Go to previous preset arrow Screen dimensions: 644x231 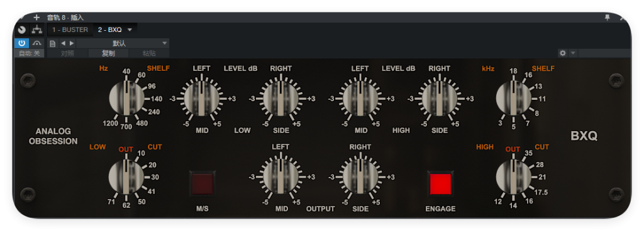point(64,43)
